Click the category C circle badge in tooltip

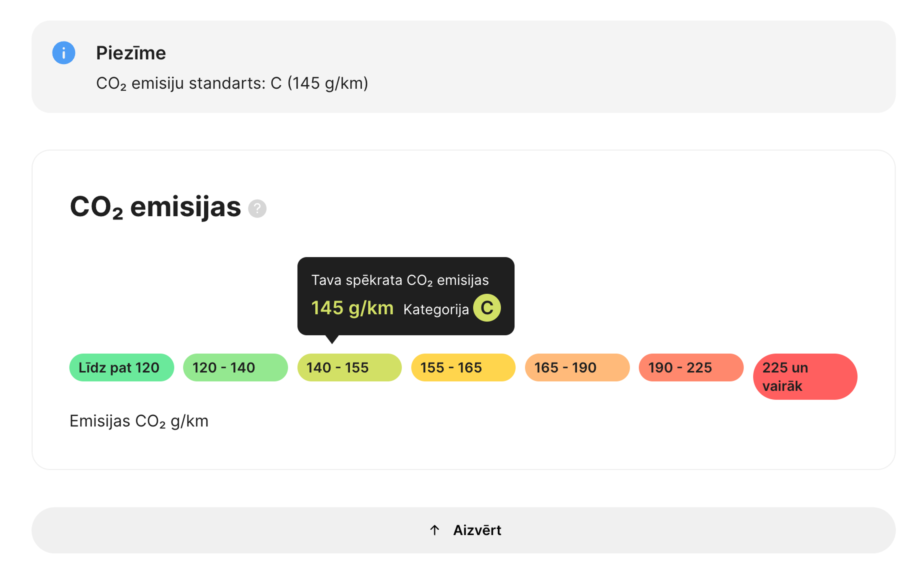(487, 308)
